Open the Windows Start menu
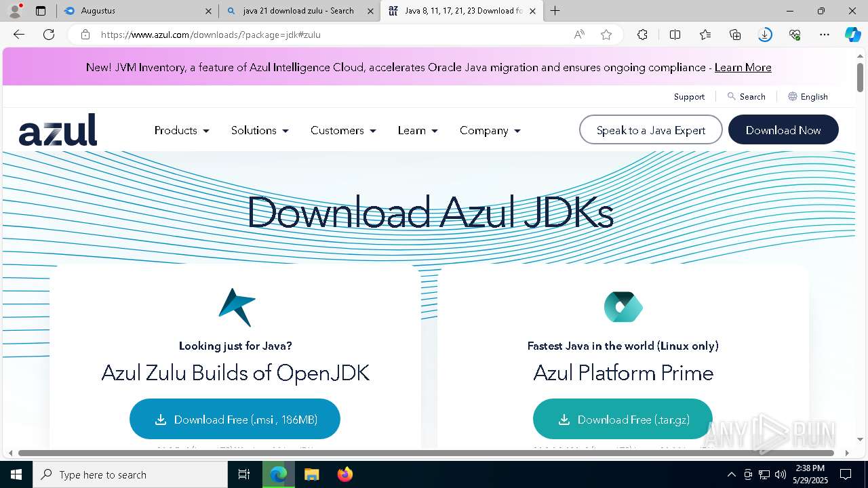The height and width of the screenshot is (488, 868). (x=16, y=474)
